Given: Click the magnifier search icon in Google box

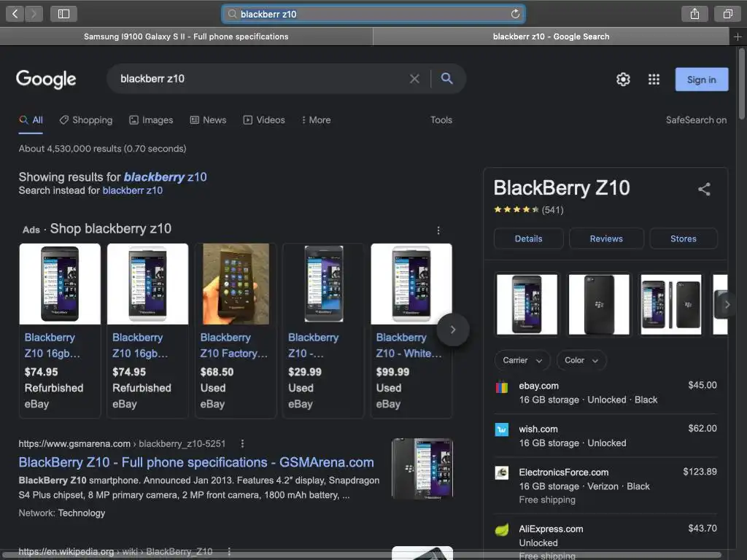Looking at the screenshot, I should (x=446, y=78).
